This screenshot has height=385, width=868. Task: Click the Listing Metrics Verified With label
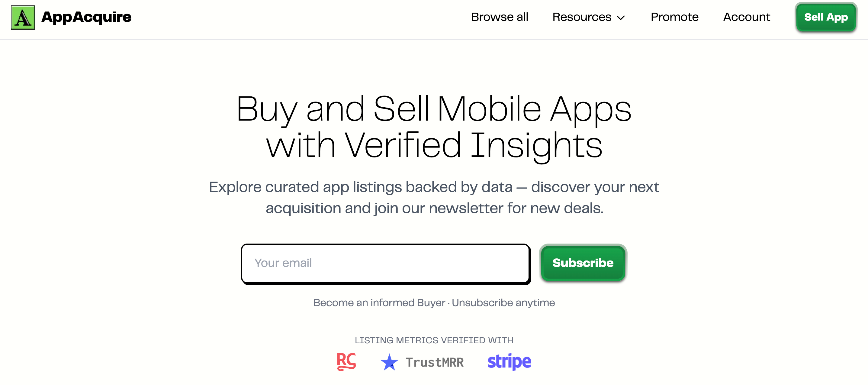click(434, 340)
